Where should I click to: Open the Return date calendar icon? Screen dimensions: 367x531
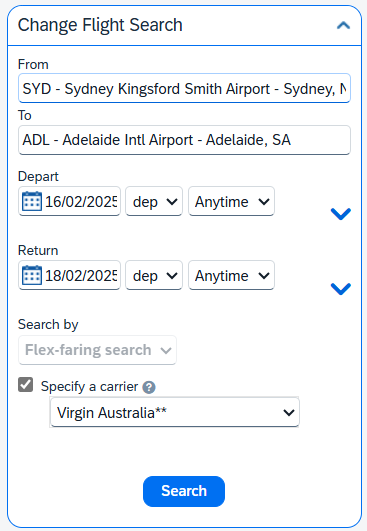point(32,275)
